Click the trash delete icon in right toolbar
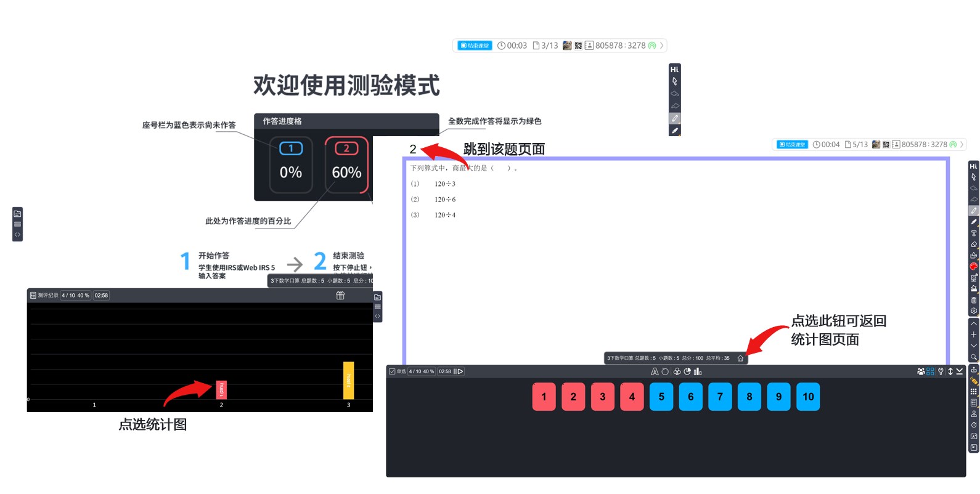This screenshot has width=980, height=494. click(x=974, y=300)
